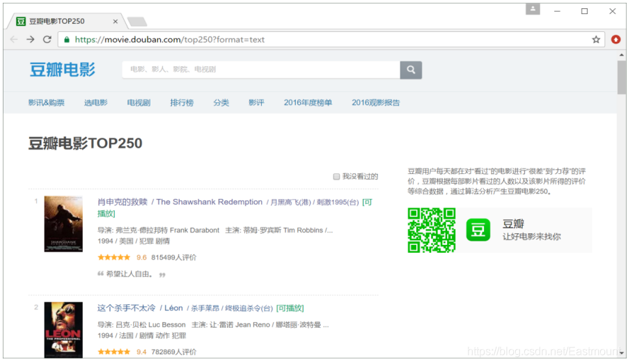Click the green QR code image
The image size is (628, 364).
point(432,230)
